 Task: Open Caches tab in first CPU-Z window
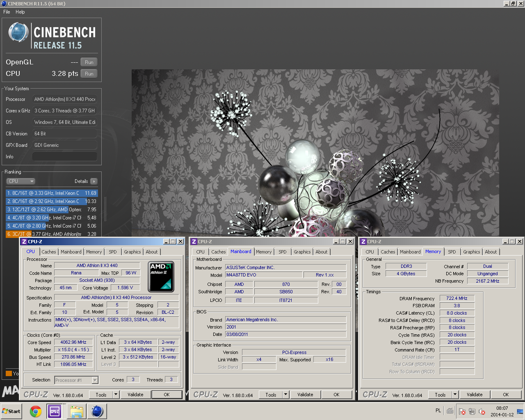point(49,252)
